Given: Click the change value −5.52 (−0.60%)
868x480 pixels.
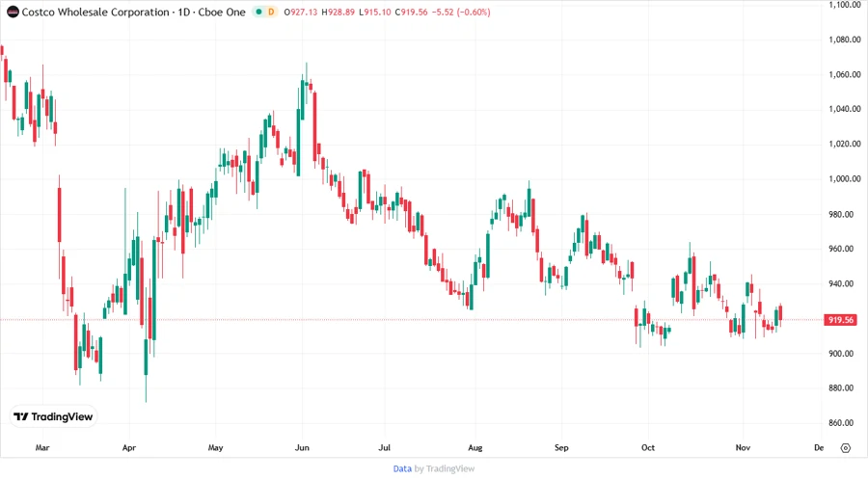Looking at the screenshot, I should tap(461, 13).
